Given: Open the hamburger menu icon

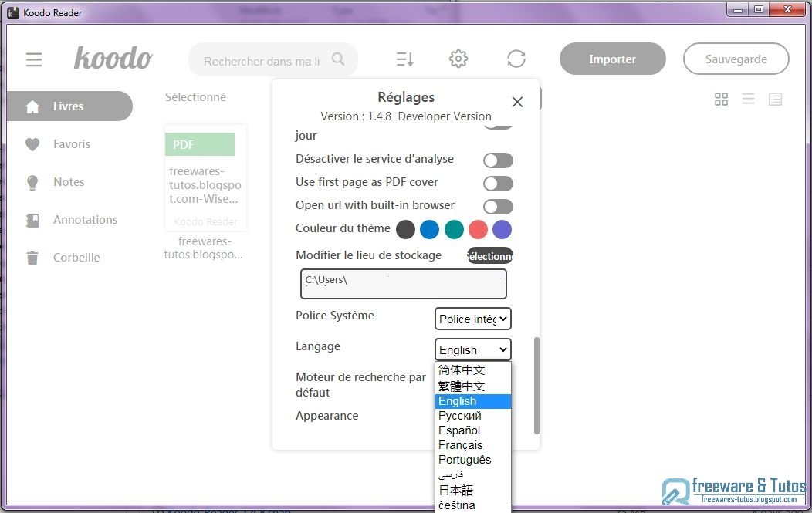Looking at the screenshot, I should tap(34, 59).
